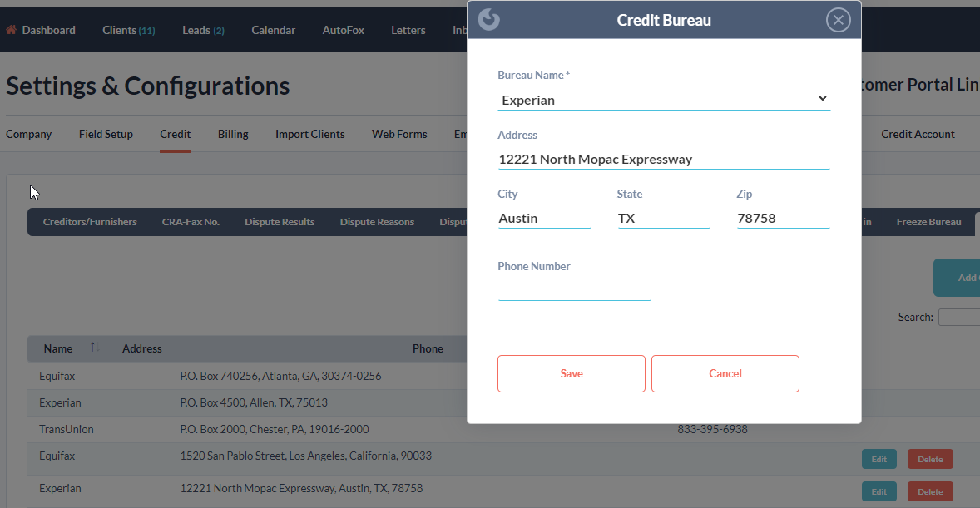Viewport: 980px width, 508px height.
Task: Delete the Experian Austin entry
Action: click(929, 491)
